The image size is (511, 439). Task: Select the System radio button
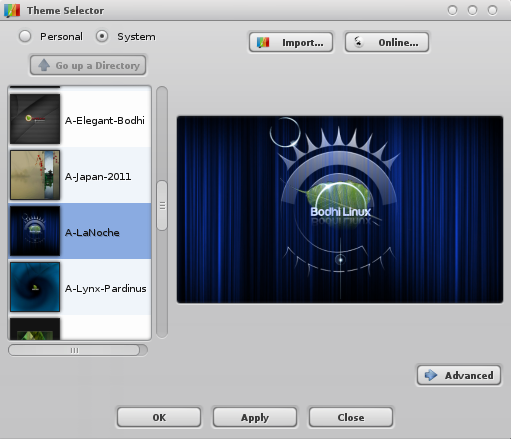102,36
